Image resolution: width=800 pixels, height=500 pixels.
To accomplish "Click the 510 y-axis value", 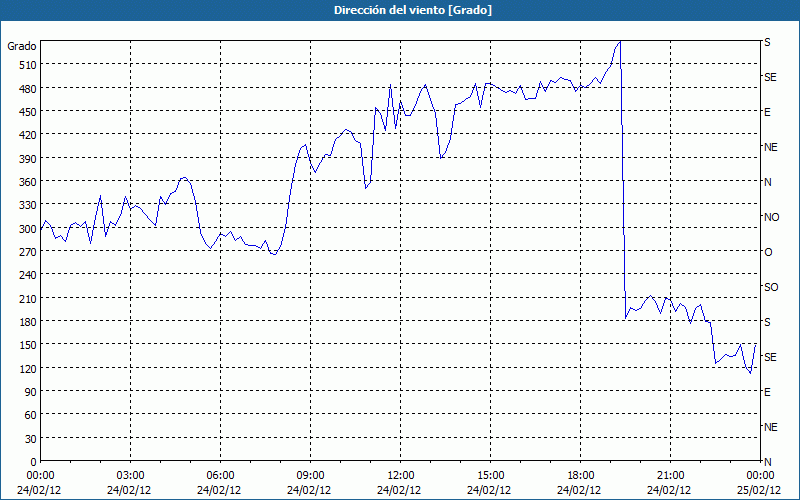I will click(28, 65).
